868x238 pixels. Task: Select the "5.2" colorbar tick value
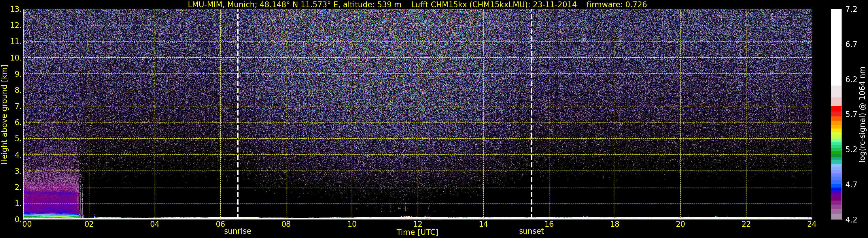851,149
